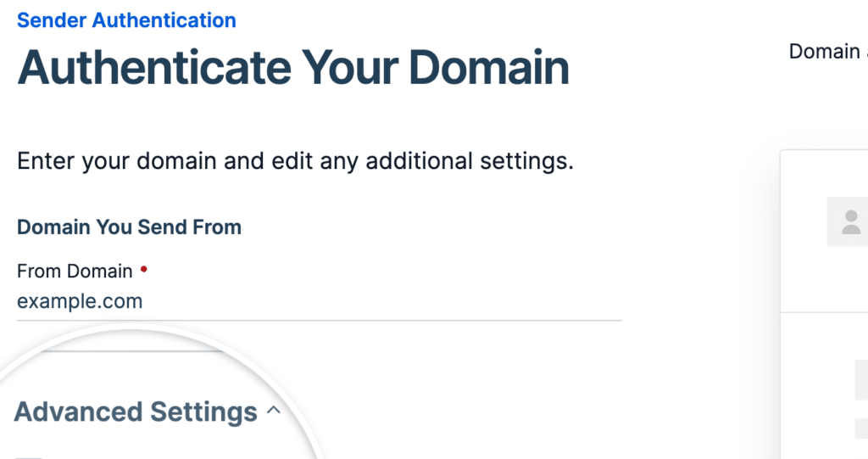The image size is (868, 459).
Task: Click the Authenticate Your Domain page heading
Action: [x=293, y=68]
